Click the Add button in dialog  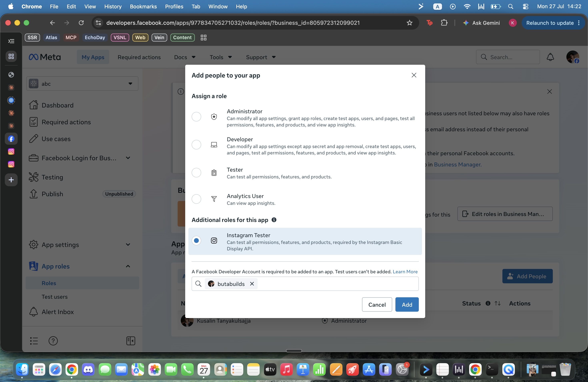point(407,304)
